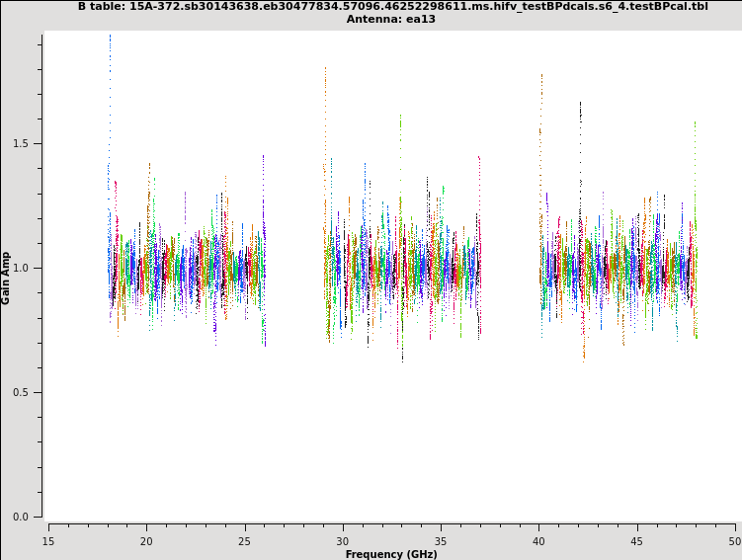
Task: Click the empty gap between 26 and 29 GHz
Action: pos(294,268)
